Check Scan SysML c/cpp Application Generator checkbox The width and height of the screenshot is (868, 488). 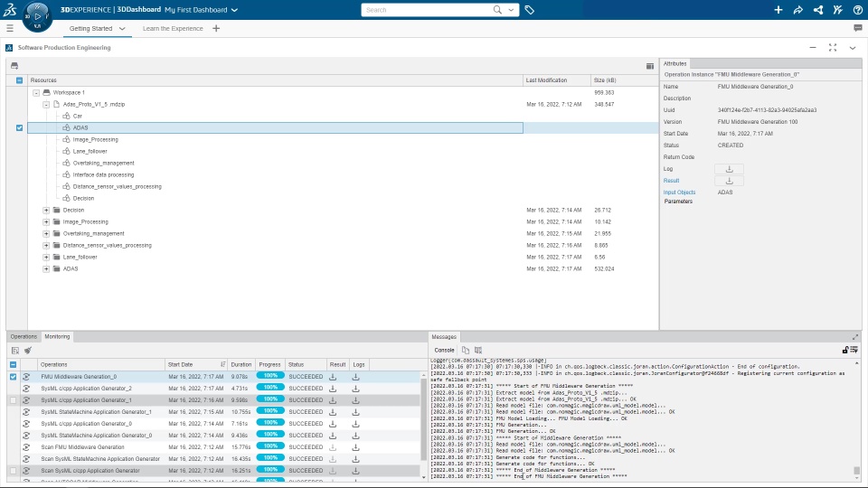pos(14,470)
